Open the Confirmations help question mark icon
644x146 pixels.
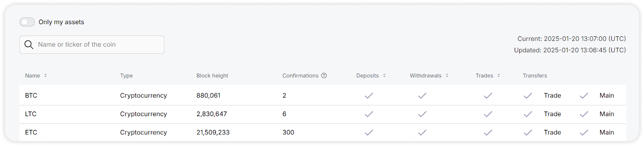(x=324, y=75)
